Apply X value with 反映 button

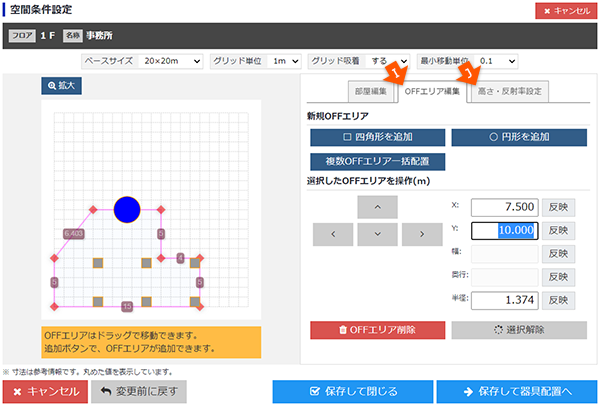pos(558,207)
